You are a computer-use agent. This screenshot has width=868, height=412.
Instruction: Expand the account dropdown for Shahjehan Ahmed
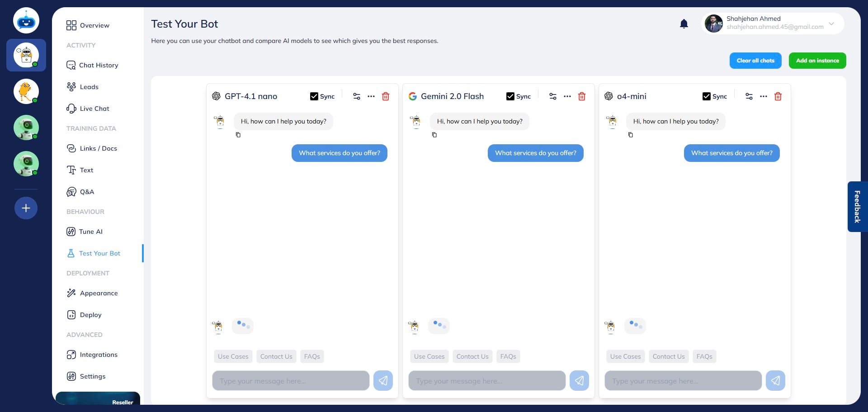831,24
